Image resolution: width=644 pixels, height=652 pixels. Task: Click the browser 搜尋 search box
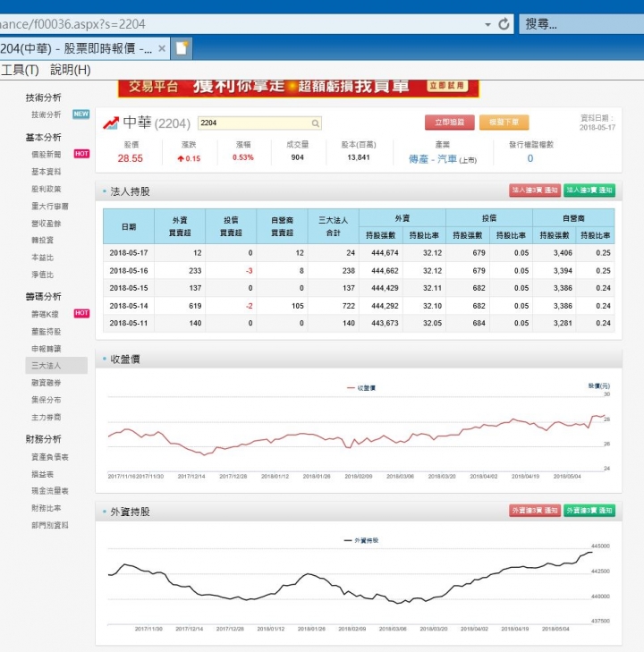tap(581, 24)
